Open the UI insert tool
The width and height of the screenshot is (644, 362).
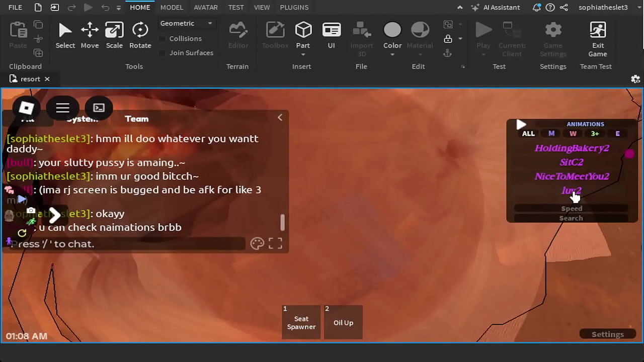click(x=331, y=35)
